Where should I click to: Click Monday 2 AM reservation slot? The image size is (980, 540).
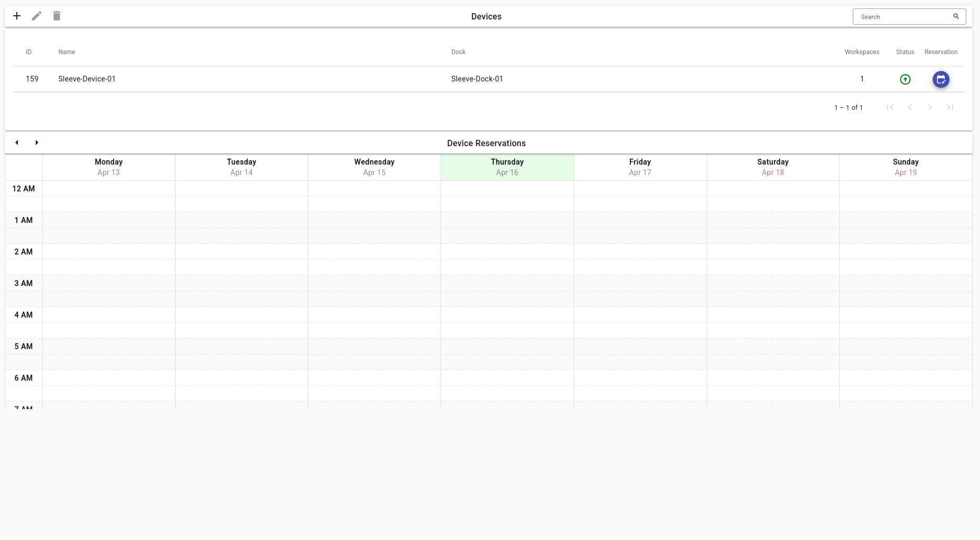tap(109, 252)
